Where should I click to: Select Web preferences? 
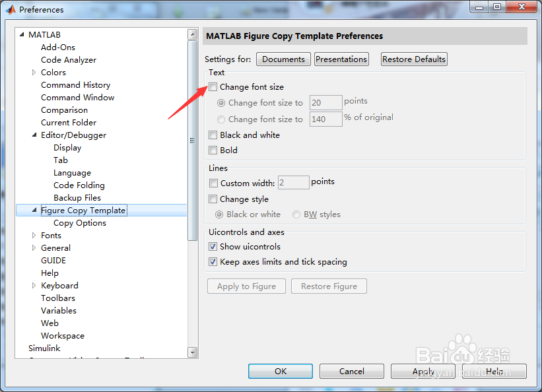[x=50, y=323]
